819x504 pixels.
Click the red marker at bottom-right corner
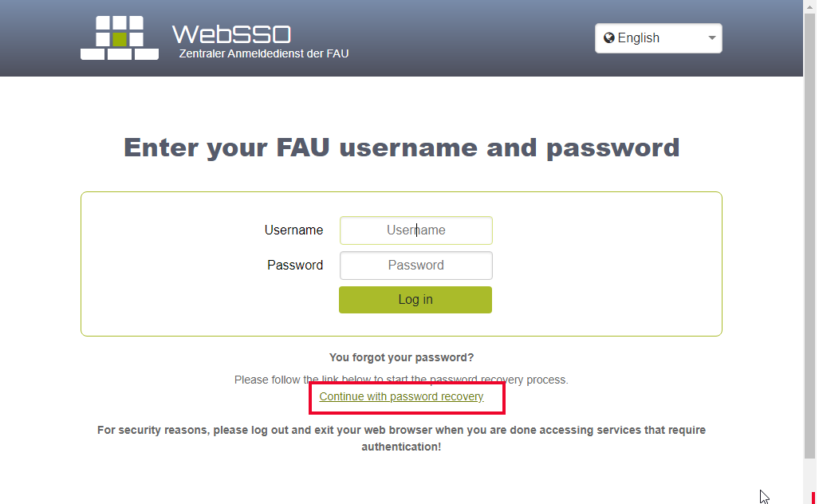click(x=813, y=498)
